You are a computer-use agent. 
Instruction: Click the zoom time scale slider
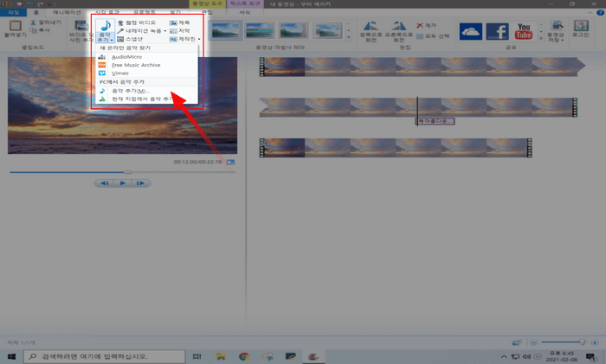pyautogui.click(x=582, y=342)
